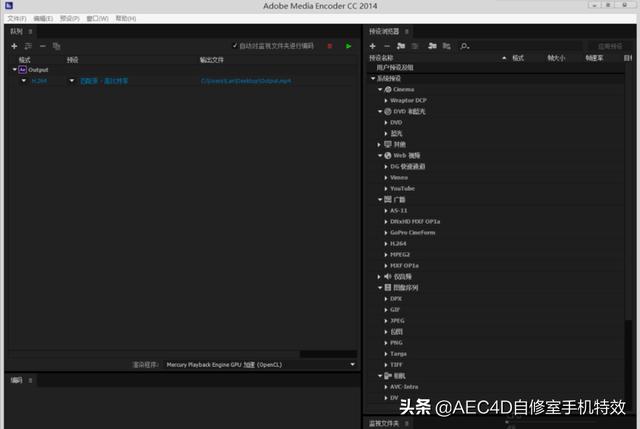This screenshot has width=640, height=429.
Task: Select the Web Video globe icon
Action: pos(388,155)
